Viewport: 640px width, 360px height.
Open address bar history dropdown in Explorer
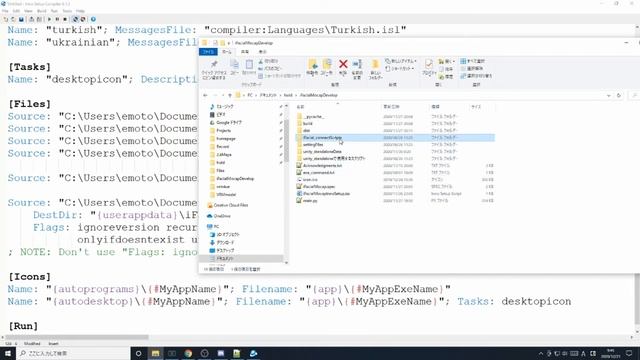(609, 95)
